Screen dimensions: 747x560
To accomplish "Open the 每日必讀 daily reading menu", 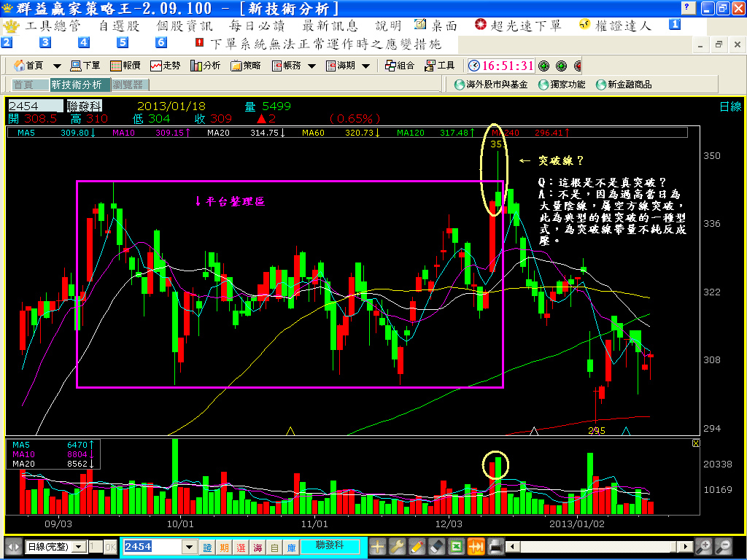I will coord(257,26).
